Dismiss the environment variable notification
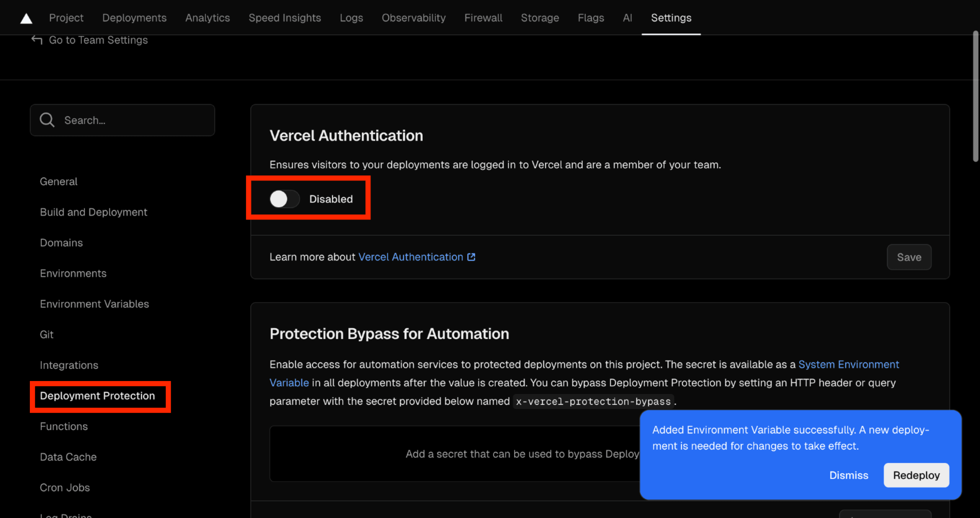Image resolution: width=980 pixels, height=518 pixels. (849, 475)
